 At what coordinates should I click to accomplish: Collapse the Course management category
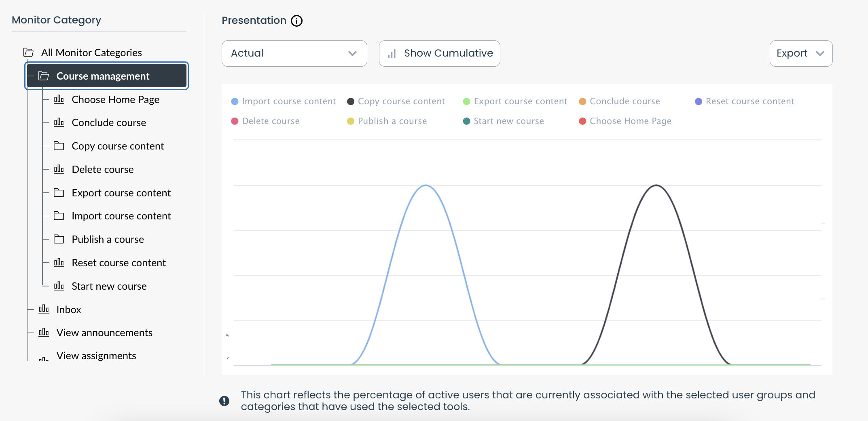pos(44,76)
